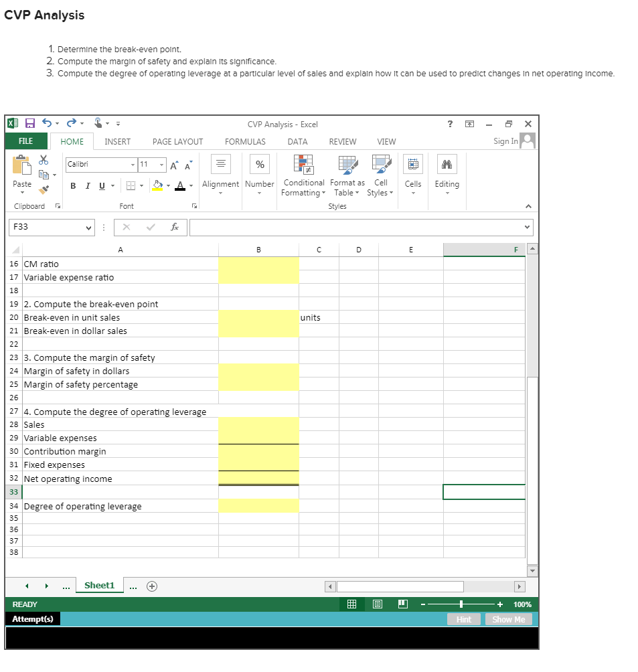Switch to the FORMULAS ribbon tab

click(245, 141)
